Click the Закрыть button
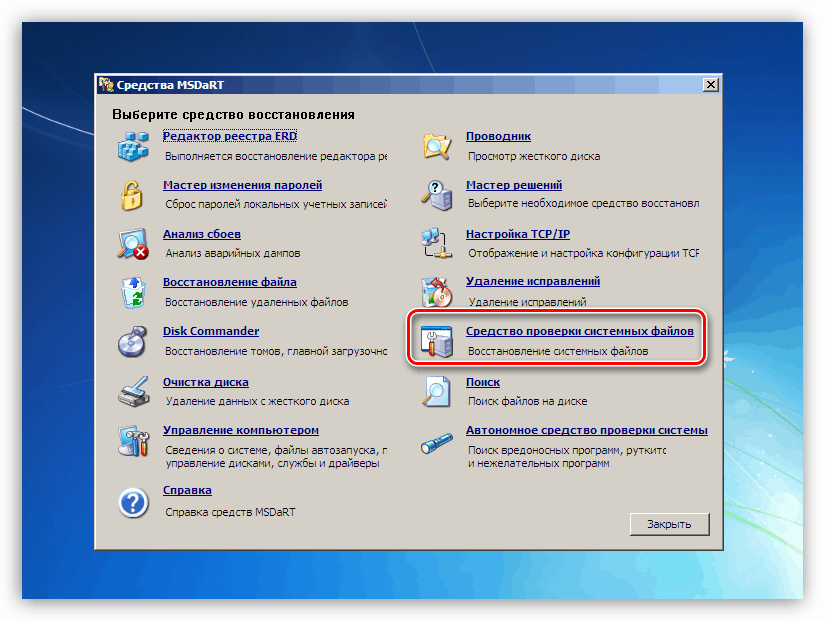This screenshot has height=621, width=825. [669, 524]
